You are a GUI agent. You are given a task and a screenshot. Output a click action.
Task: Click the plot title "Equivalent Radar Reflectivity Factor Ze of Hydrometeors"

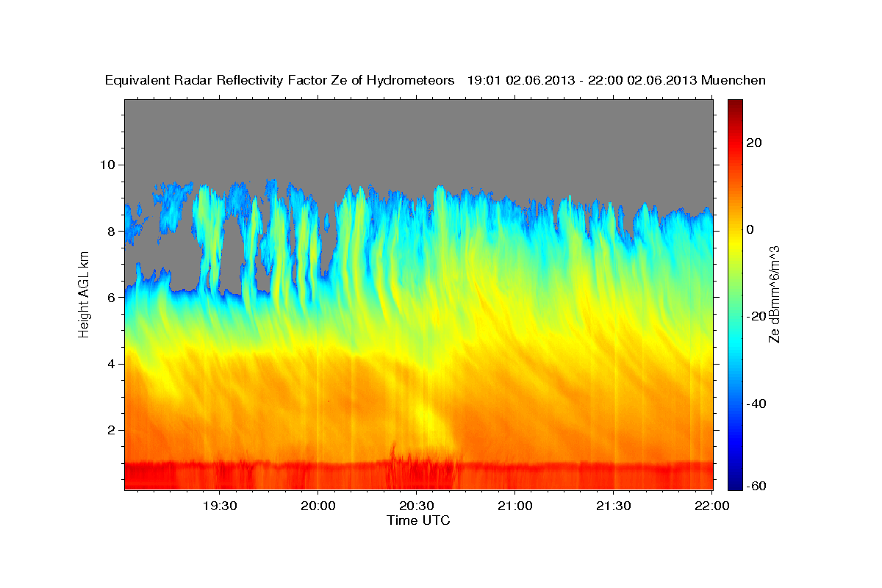tap(280, 81)
